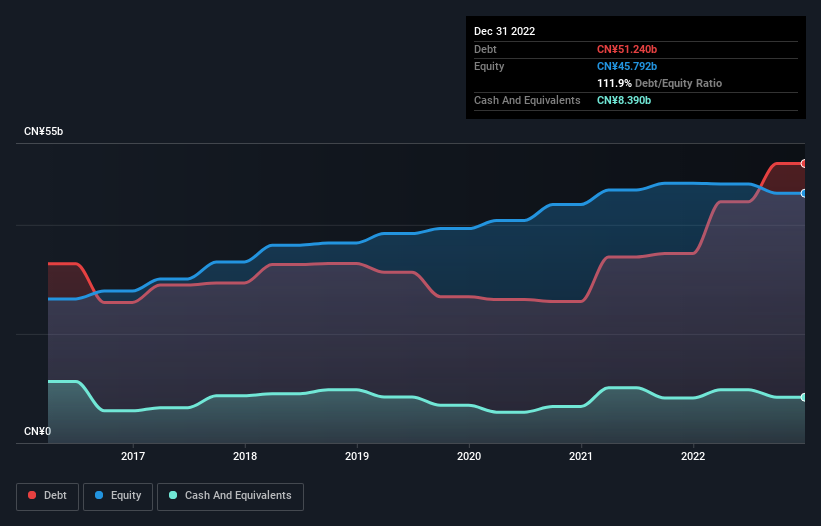Click the 111.9% Debt/Equity Ratio text

click(x=659, y=83)
